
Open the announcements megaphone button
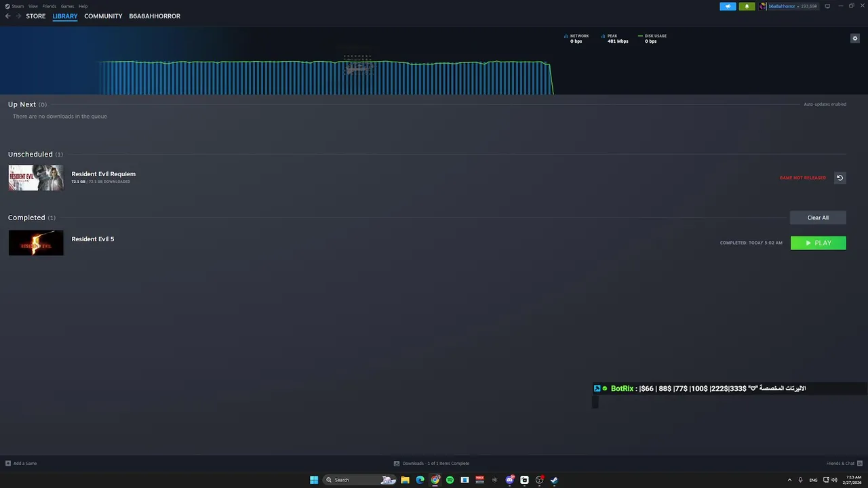tap(728, 6)
